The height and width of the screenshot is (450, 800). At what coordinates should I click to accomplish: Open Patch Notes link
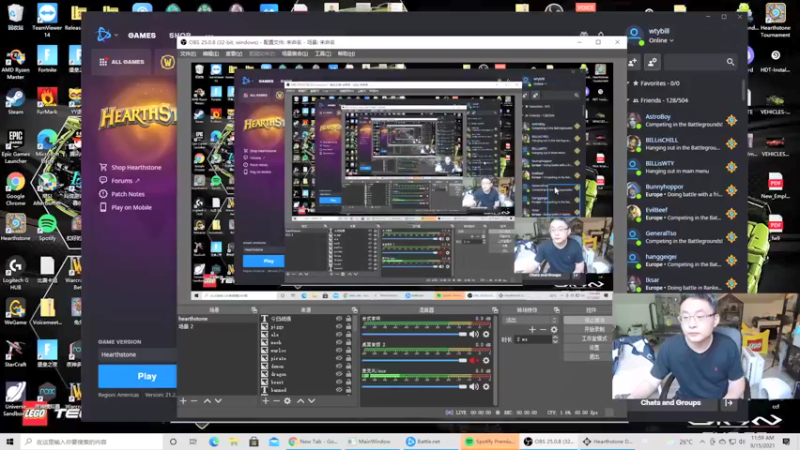click(x=122, y=194)
